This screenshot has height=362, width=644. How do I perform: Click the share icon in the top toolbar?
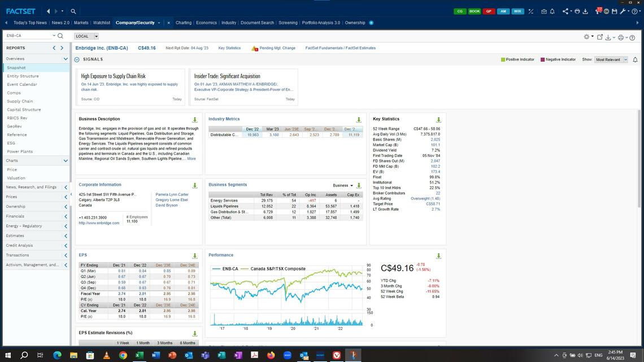(565, 11)
